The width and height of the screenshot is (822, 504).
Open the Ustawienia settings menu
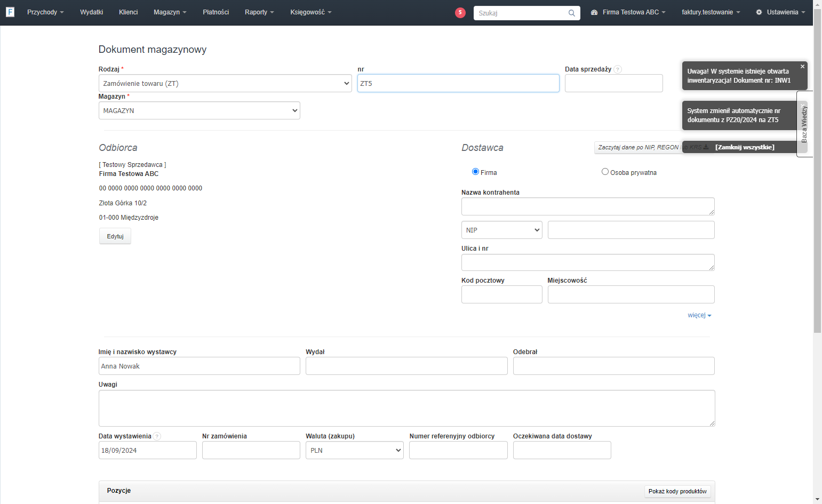(x=780, y=12)
